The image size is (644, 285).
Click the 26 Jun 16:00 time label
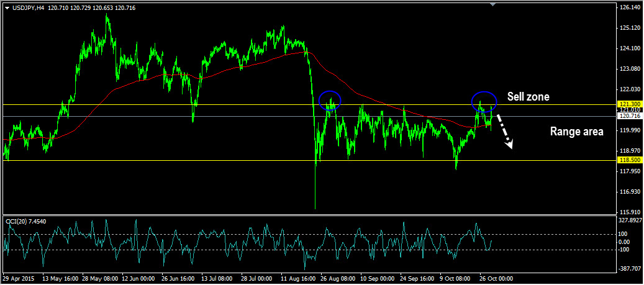tap(179, 278)
